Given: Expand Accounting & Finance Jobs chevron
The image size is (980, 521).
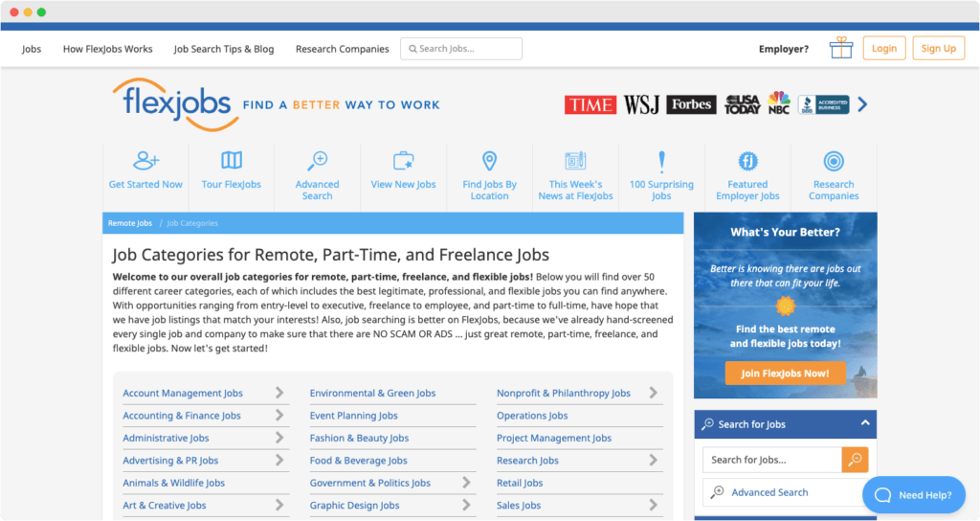Looking at the screenshot, I should 279,416.
